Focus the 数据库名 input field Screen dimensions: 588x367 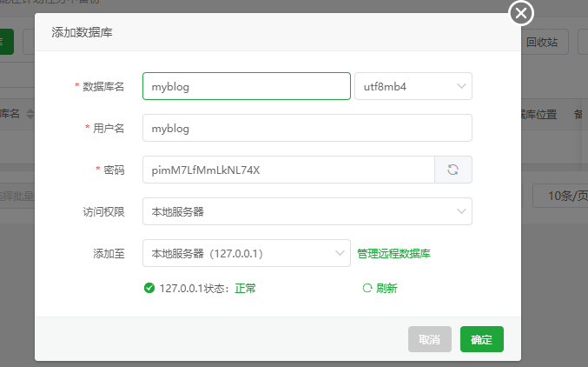click(x=246, y=86)
